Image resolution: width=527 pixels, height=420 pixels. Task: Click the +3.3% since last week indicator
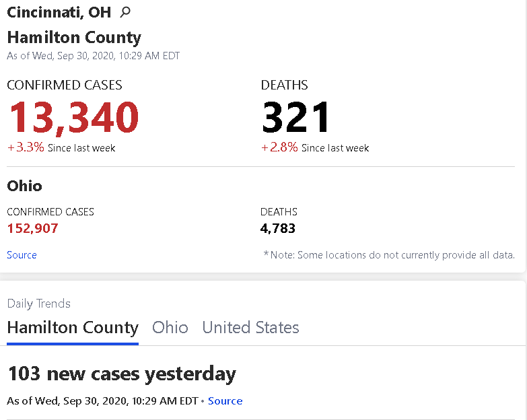[61, 147]
